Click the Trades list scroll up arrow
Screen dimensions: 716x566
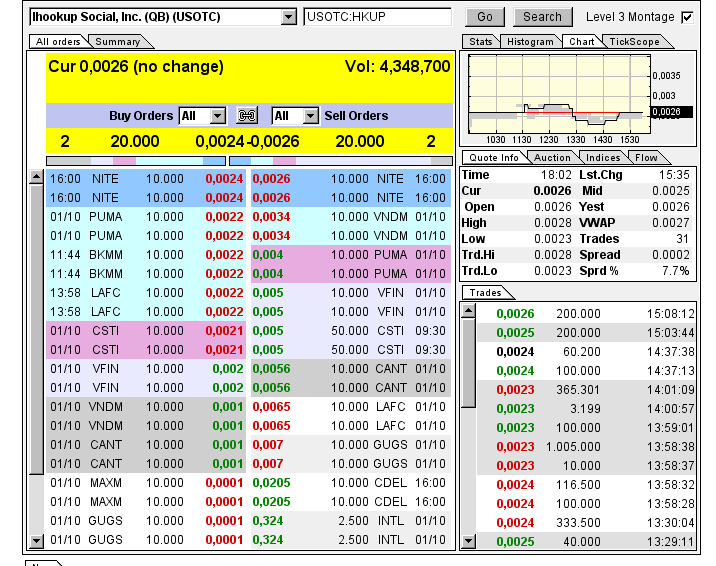pos(467,311)
